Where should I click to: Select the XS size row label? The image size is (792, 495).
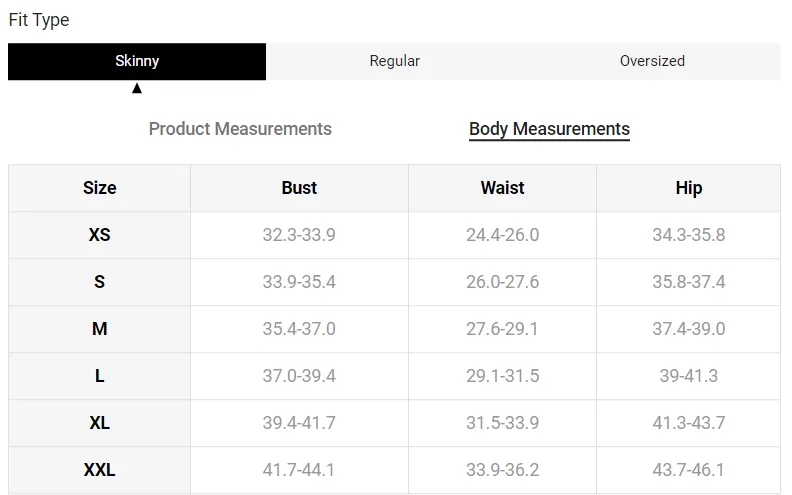point(100,235)
